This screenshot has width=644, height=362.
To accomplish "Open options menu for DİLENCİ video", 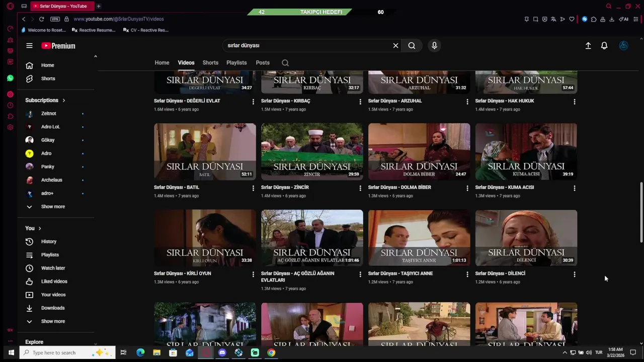I will click(575, 275).
